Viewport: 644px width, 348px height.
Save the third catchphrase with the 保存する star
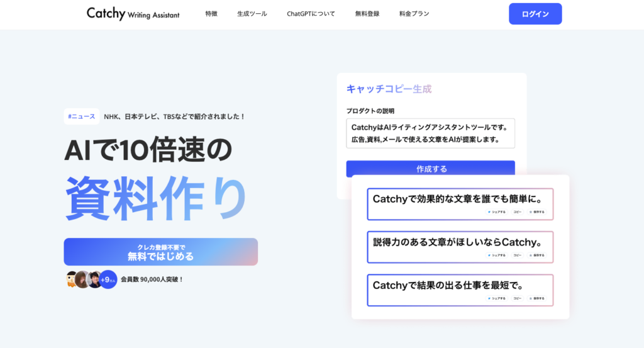point(537,298)
